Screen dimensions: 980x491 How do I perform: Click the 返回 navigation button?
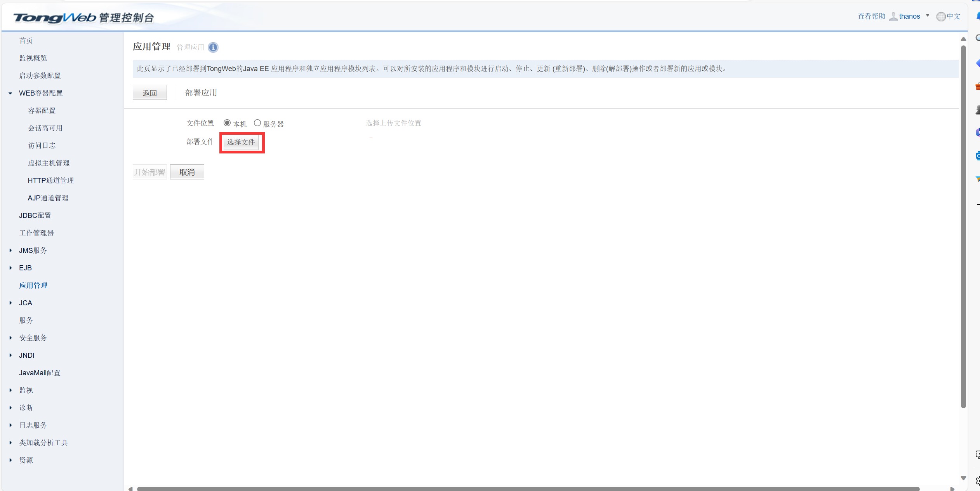click(x=149, y=93)
